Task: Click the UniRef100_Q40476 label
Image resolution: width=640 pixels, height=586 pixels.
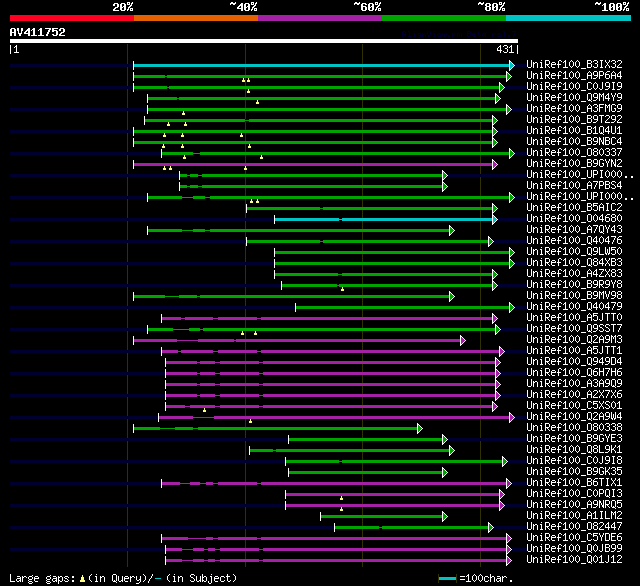Action: pos(574,241)
